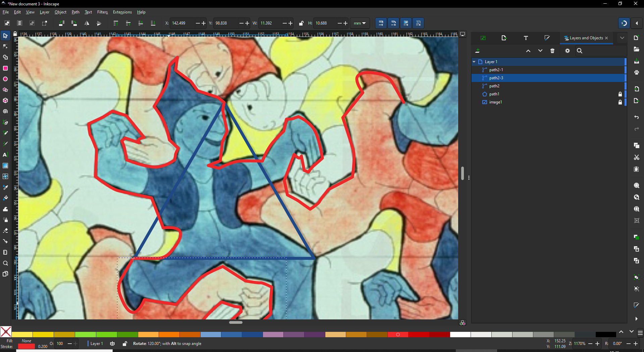
Task: Toggle Layer 1 lock in status bar
Action: click(124, 344)
